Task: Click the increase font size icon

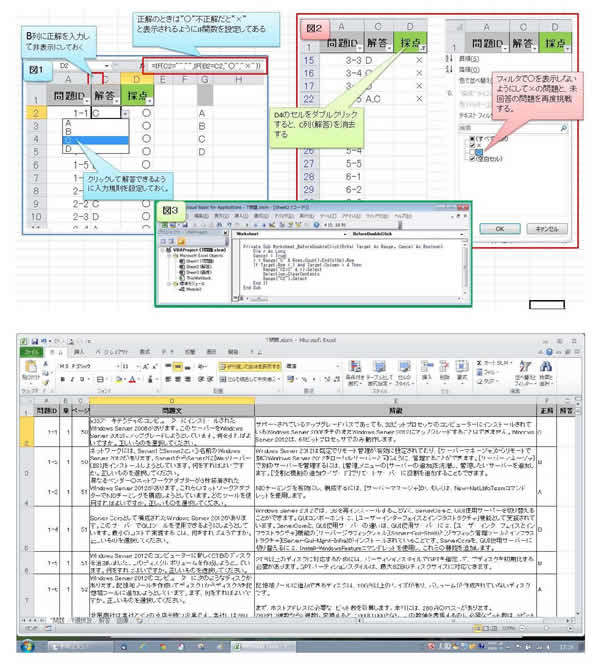Action: (145, 366)
